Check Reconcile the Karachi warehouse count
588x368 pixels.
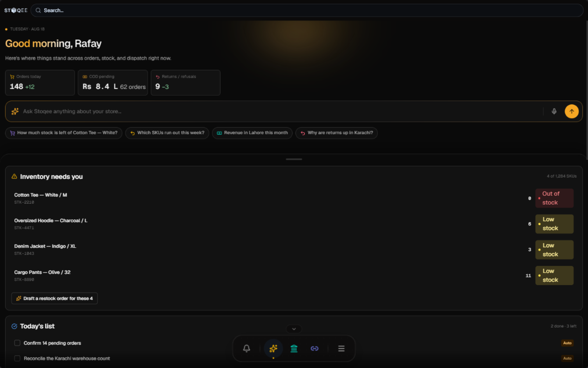pyautogui.click(x=17, y=358)
